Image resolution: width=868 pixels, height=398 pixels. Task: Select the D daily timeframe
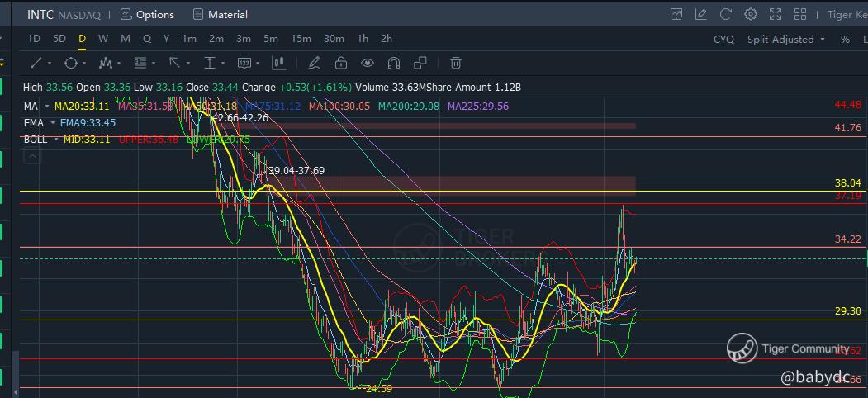(x=82, y=39)
